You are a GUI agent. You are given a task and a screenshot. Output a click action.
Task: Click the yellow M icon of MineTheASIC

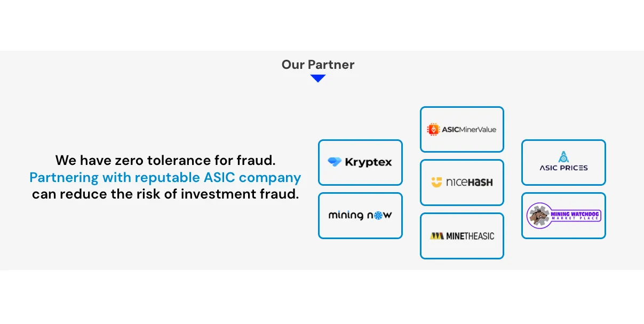[437, 236]
